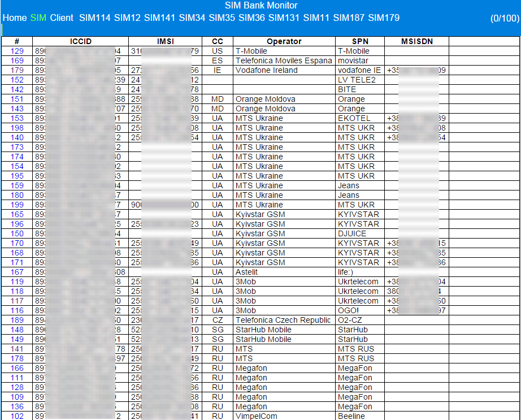The image size is (521, 420).
Task: Select Telefonica Moviles Espana operator cell
Action: 284,60
